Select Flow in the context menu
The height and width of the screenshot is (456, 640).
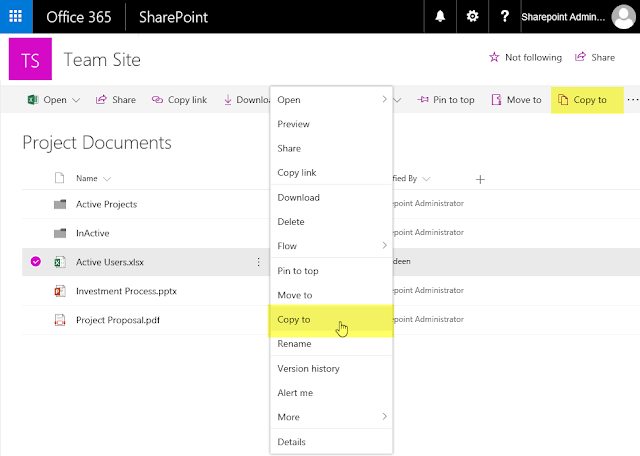pyautogui.click(x=331, y=246)
